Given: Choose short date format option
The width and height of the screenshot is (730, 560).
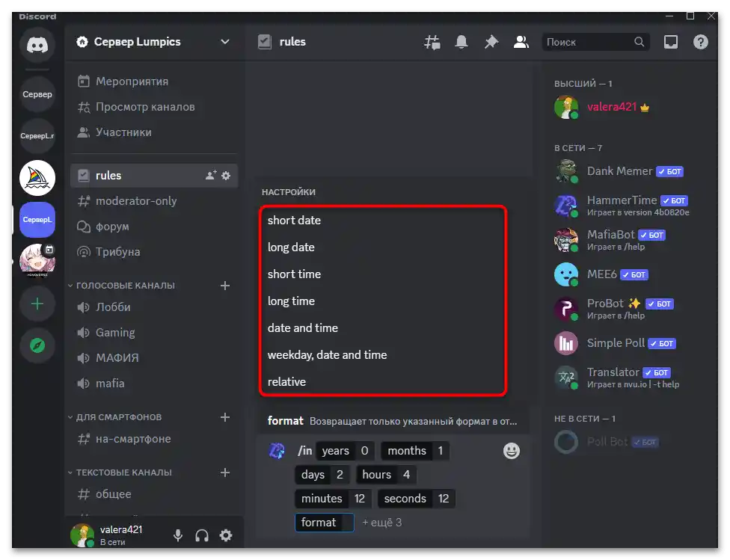Looking at the screenshot, I should click(383, 220).
